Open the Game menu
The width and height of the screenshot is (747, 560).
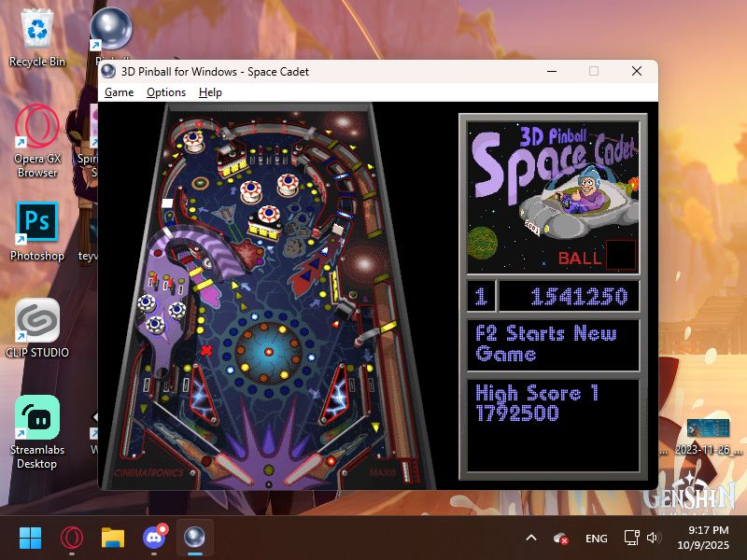[120, 92]
